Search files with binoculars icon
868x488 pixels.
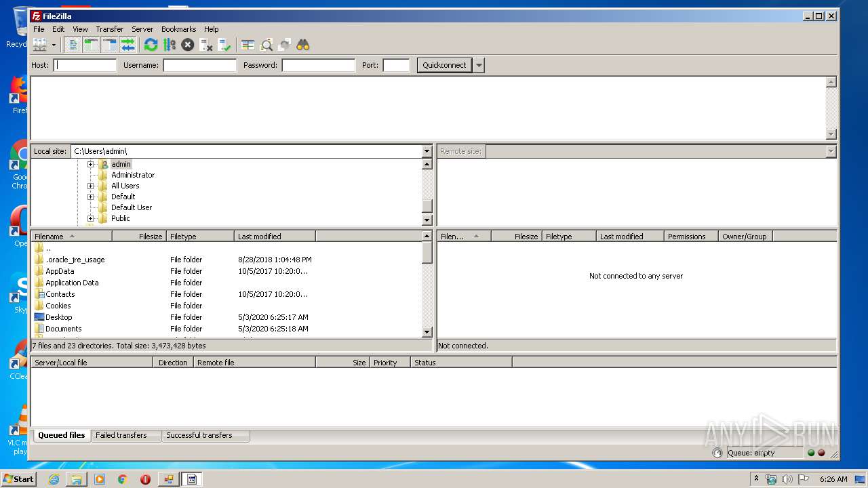303,45
